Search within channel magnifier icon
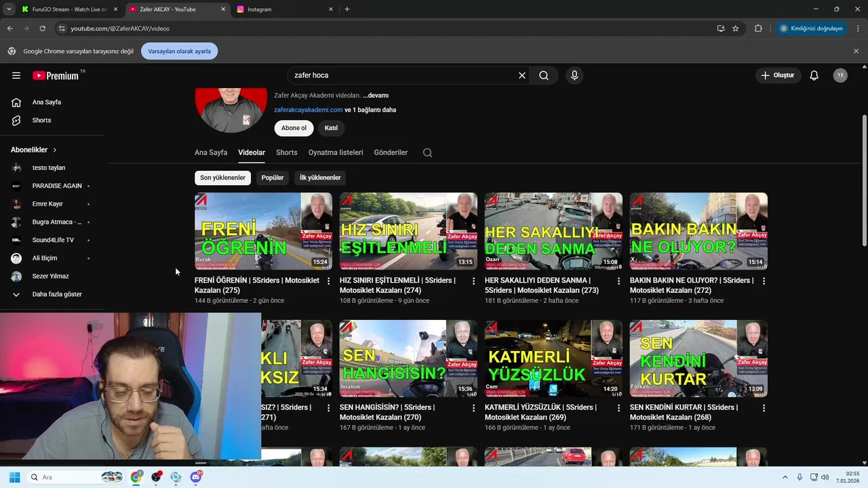Image resolution: width=868 pixels, height=488 pixels. pyautogui.click(x=427, y=152)
